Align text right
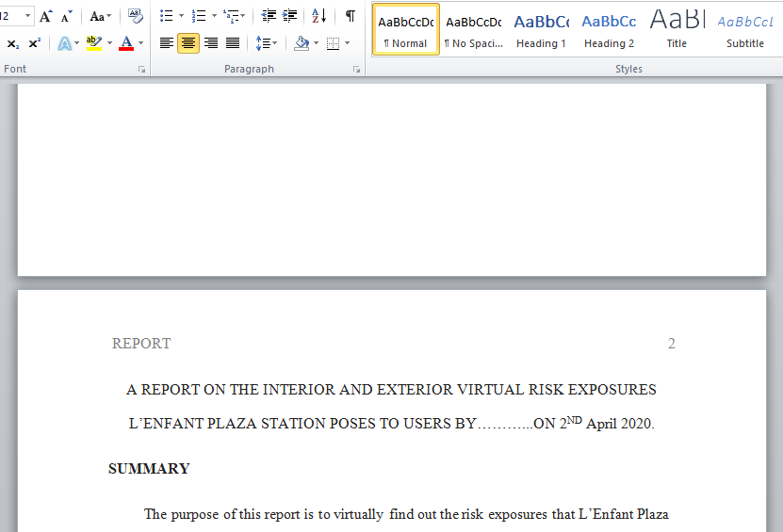Viewport: 783px width, 532px height. coord(211,43)
